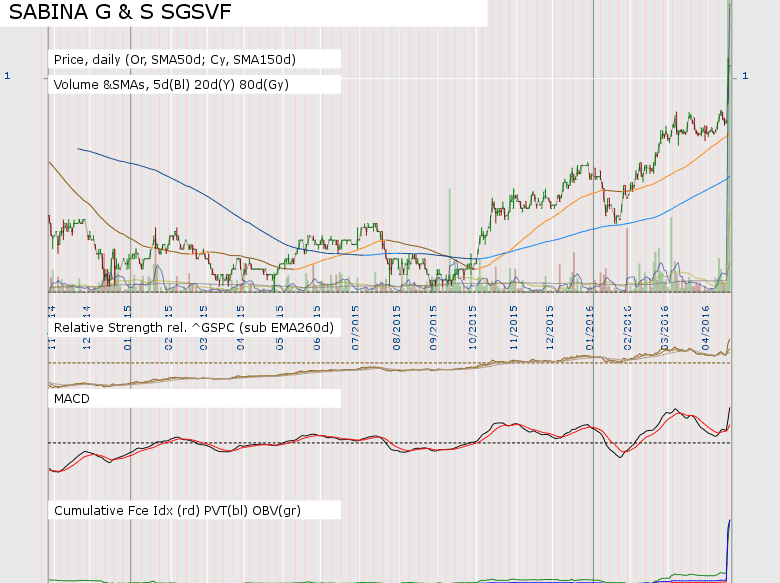Click the 10/2015 date axis label

click(x=473, y=328)
